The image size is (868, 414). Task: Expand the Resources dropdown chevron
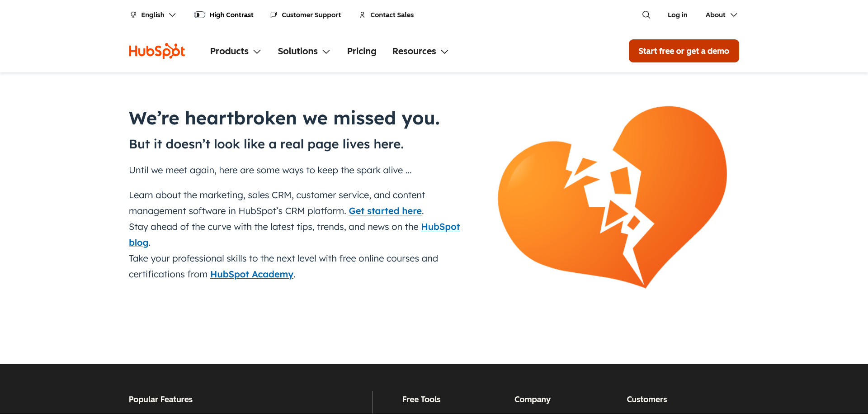445,52
